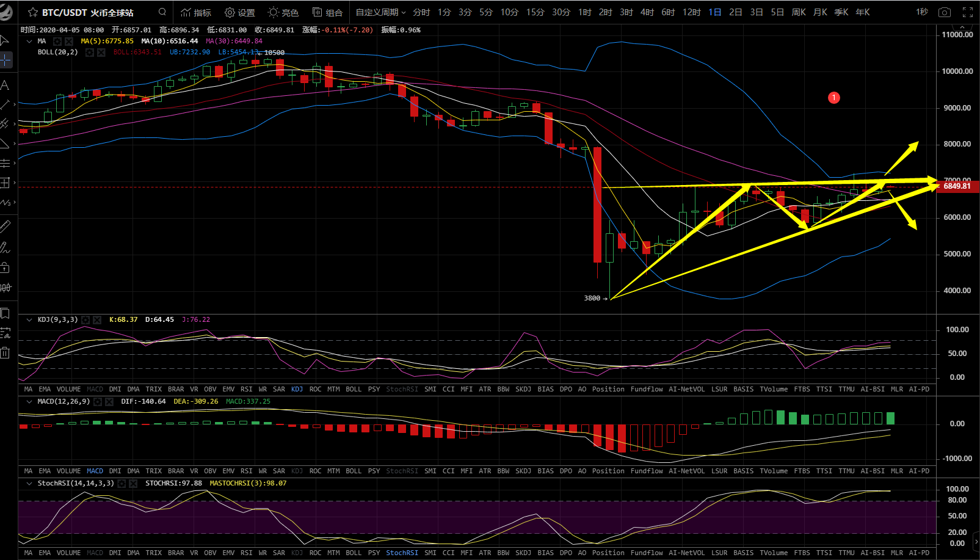Image resolution: width=980 pixels, height=560 pixels.
Task: Switch KDJ panel to the RSI indicator
Action: (246, 389)
